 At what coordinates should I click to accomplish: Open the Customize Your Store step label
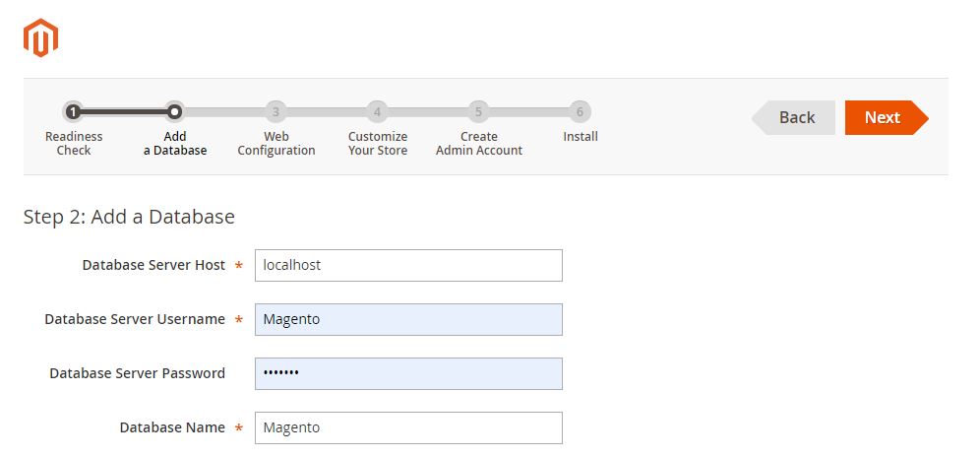378,144
